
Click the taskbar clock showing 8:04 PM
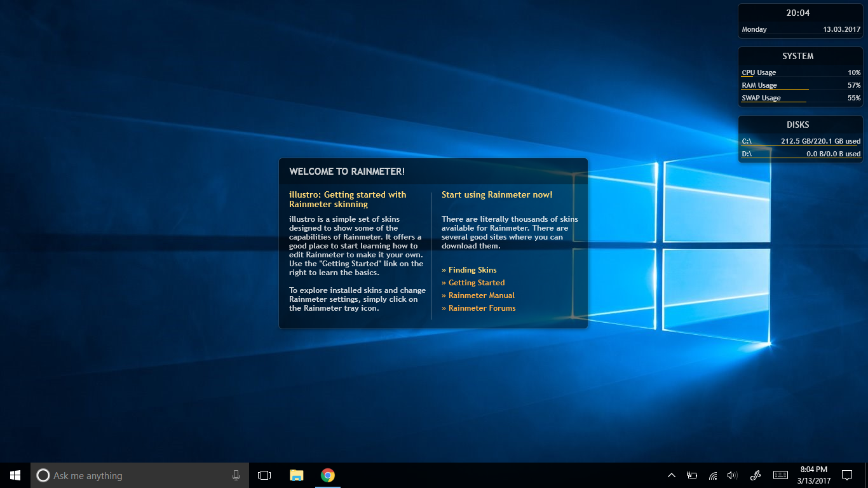point(814,475)
